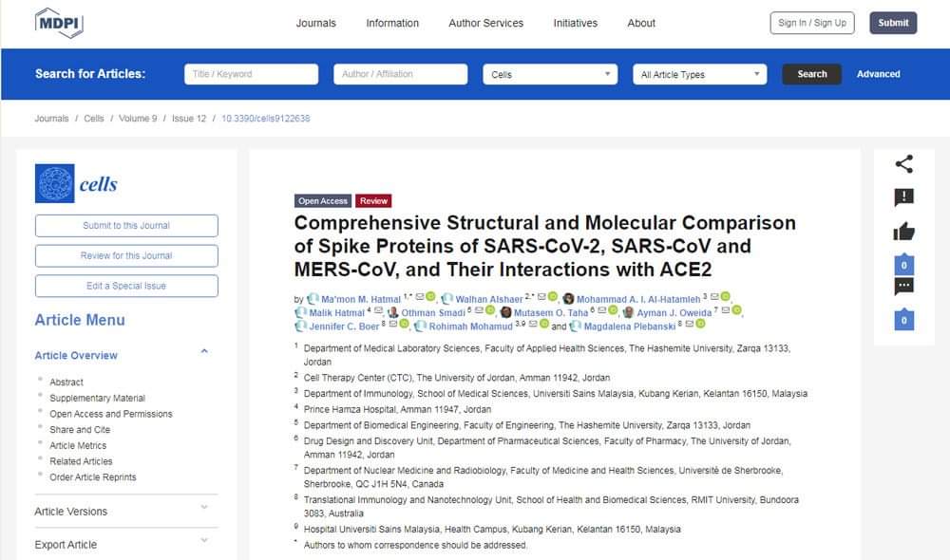Click profile avatar of Mohammad A. I. Al-Hatamleh
The height and width of the screenshot is (560, 950).
568,298
